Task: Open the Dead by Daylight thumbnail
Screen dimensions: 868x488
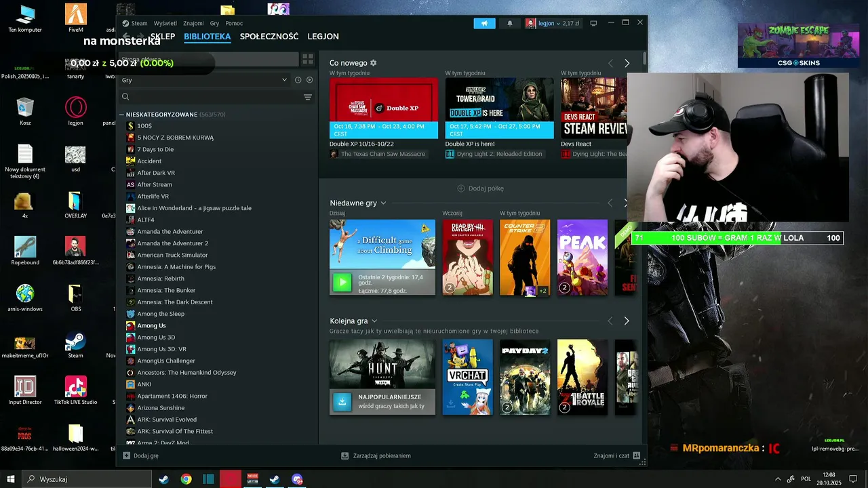Action: 468,258
